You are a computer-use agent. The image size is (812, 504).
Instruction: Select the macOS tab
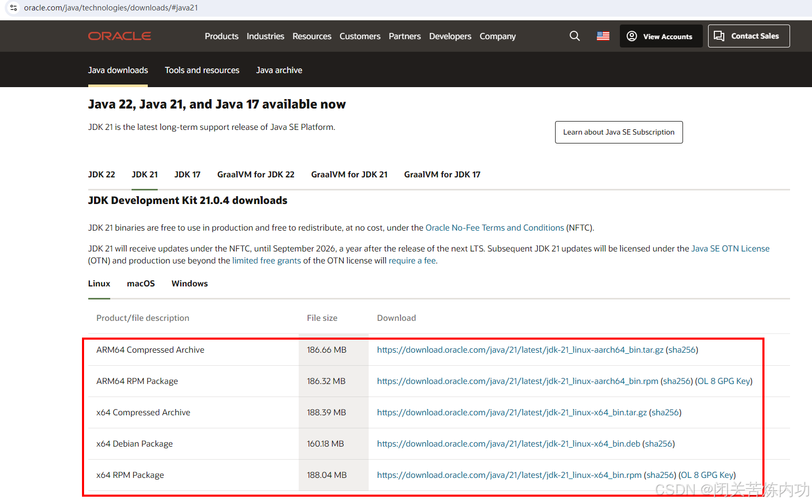click(x=141, y=283)
